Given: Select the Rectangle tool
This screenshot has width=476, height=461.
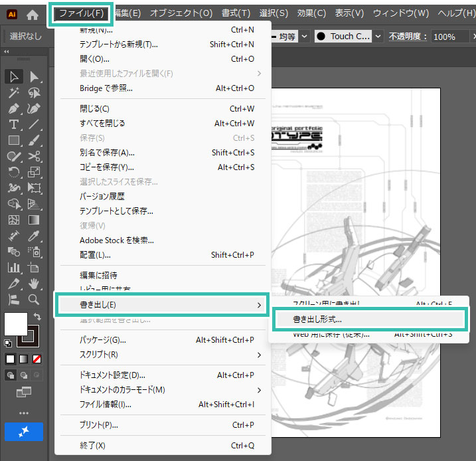Looking at the screenshot, I should (x=13, y=140).
